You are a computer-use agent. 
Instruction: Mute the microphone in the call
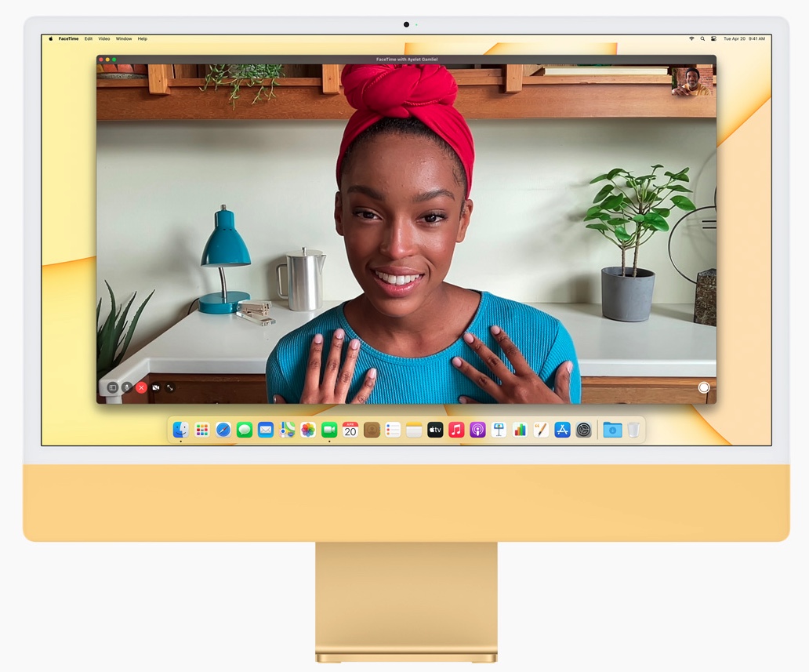pyautogui.click(x=126, y=387)
